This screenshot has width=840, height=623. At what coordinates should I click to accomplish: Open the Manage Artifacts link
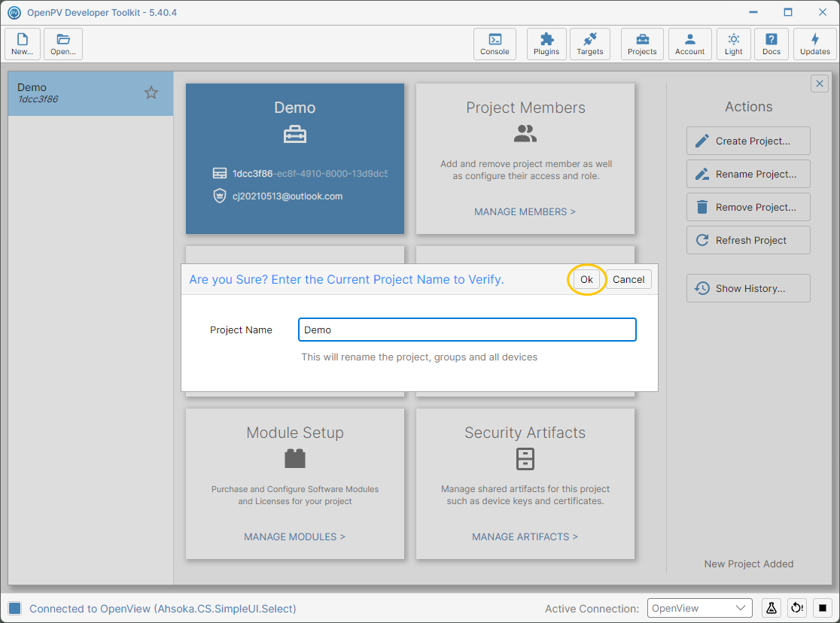(525, 536)
